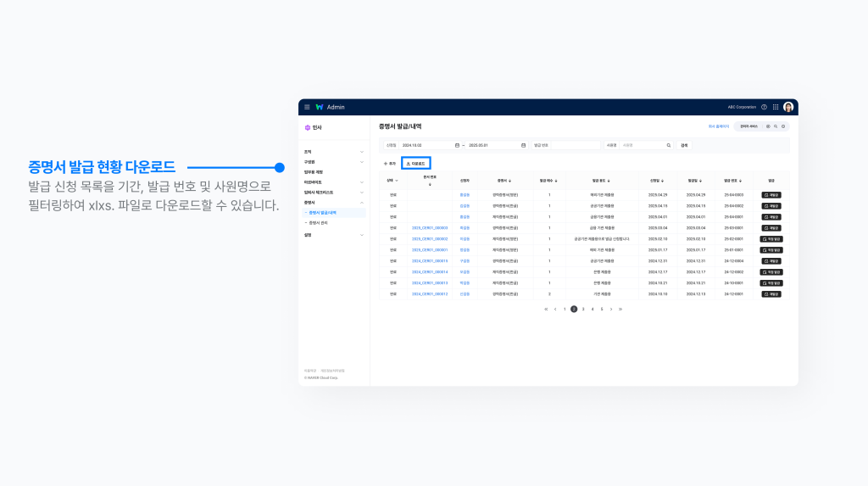This screenshot has height=486, width=868.
Task: Sort by 발급 매수 column arrow
Action: click(x=556, y=181)
